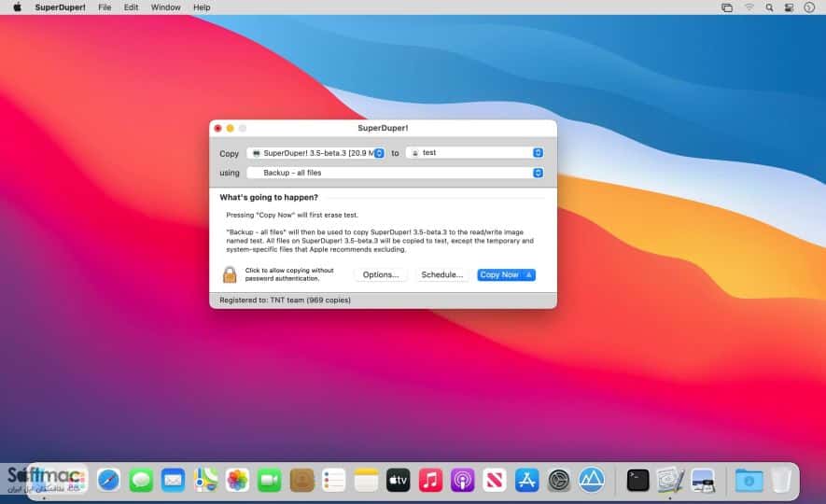Open the Apple menu

point(18,7)
